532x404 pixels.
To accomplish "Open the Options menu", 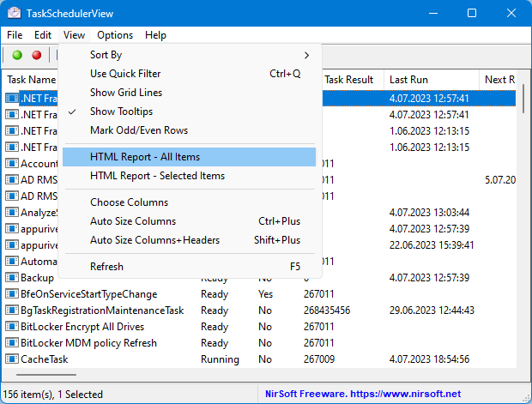I will [x=115, y=35].
